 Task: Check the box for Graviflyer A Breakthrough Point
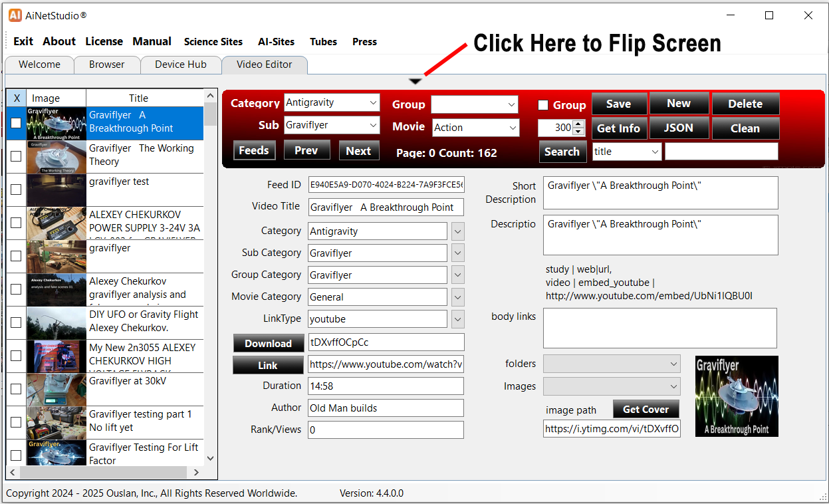tap(16, 123)
